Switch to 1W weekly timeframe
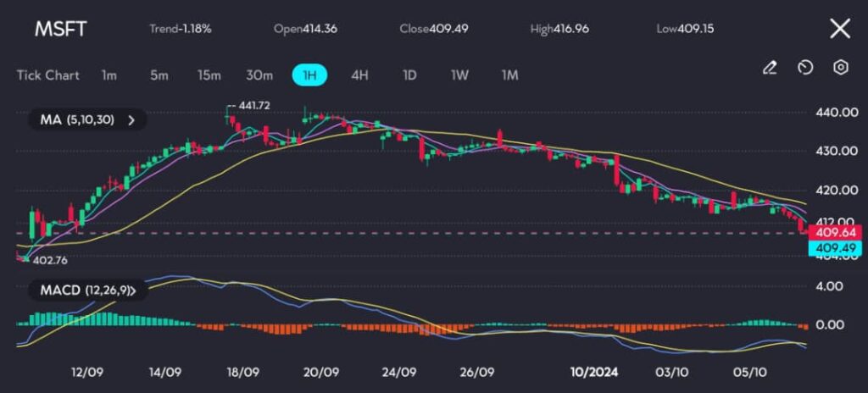 (459, 75)
